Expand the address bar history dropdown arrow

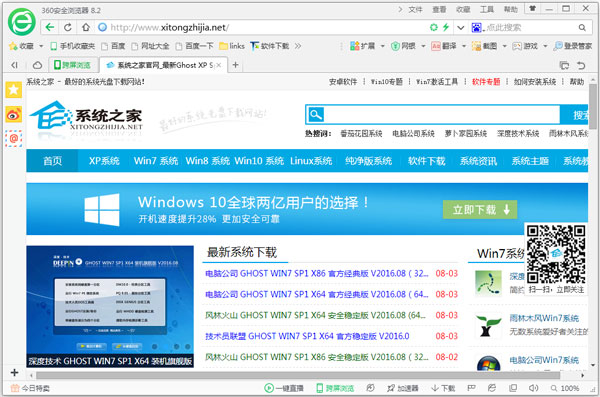tap(461, 28)
